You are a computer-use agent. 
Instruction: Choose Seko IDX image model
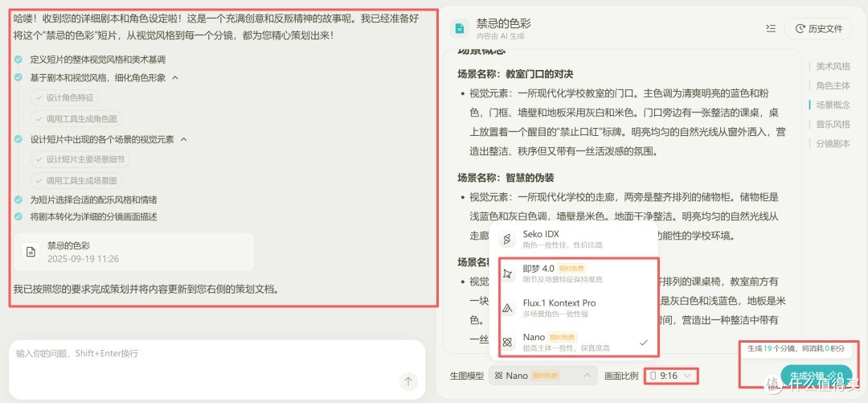(574, 239)
